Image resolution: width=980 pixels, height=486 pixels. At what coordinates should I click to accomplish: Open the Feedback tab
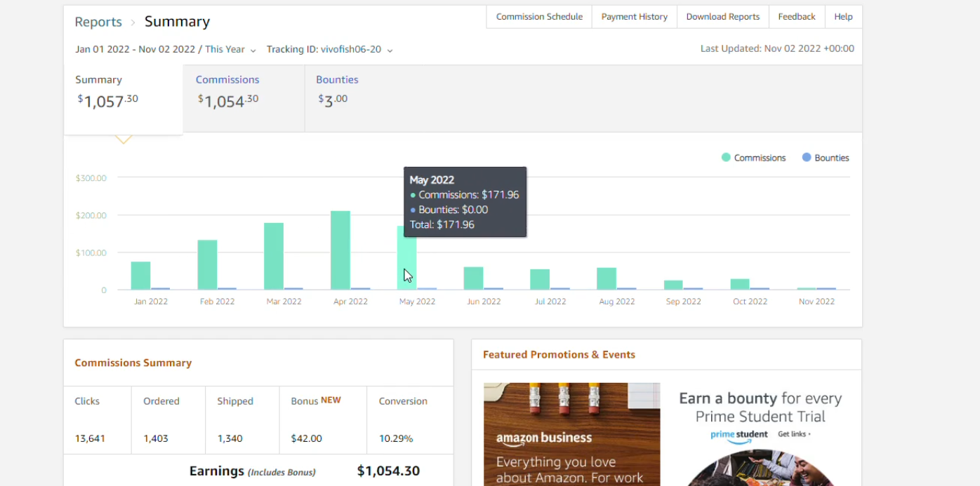point(797,17)
